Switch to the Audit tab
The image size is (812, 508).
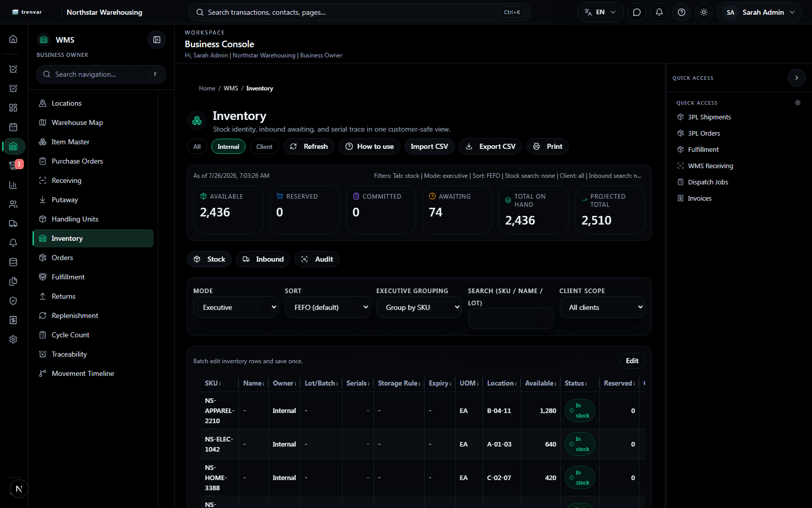tap(317, 259)
